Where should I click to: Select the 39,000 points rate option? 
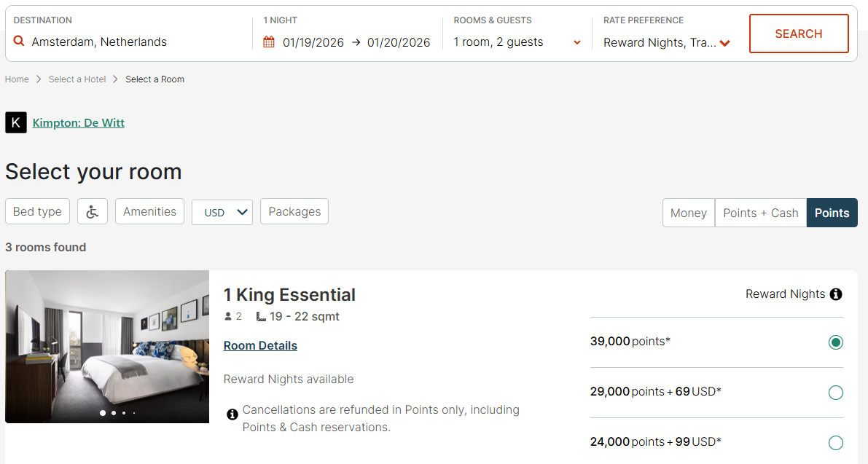click(x=836, y=342)
